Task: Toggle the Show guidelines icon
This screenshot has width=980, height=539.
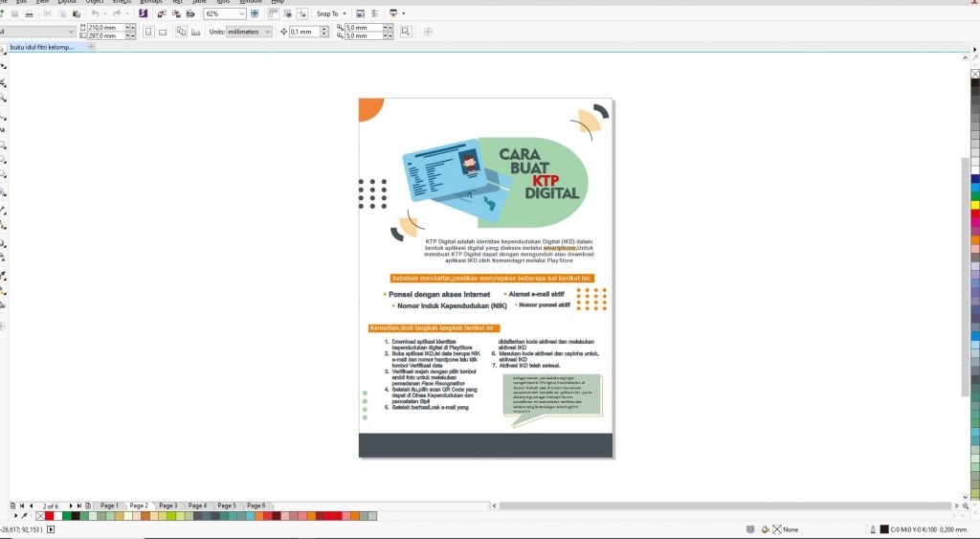Action: tap(301, 13)
